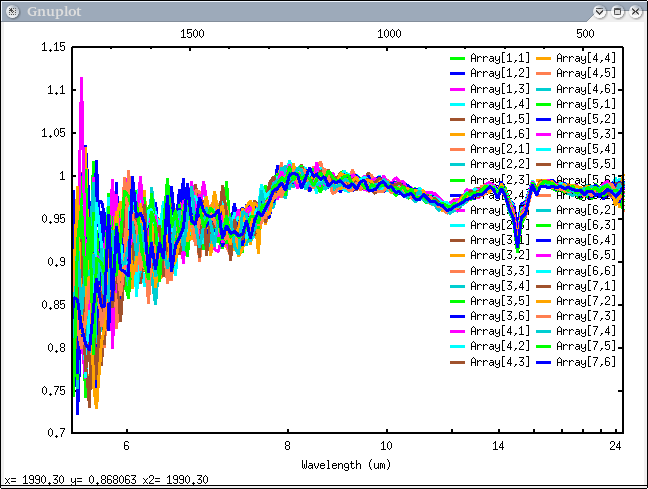Open the window menu icon beside Gnuplot title
The image size is (648, 489).
12,12
